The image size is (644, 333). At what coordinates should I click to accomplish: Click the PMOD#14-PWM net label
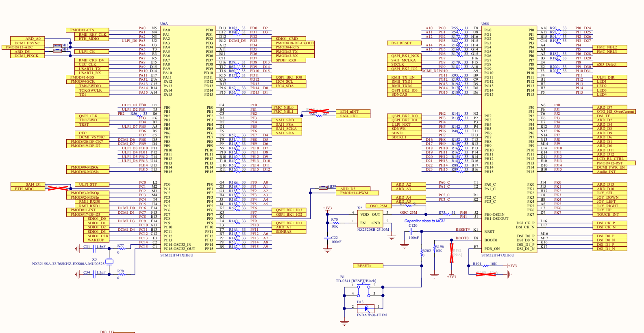pos(357,193)
